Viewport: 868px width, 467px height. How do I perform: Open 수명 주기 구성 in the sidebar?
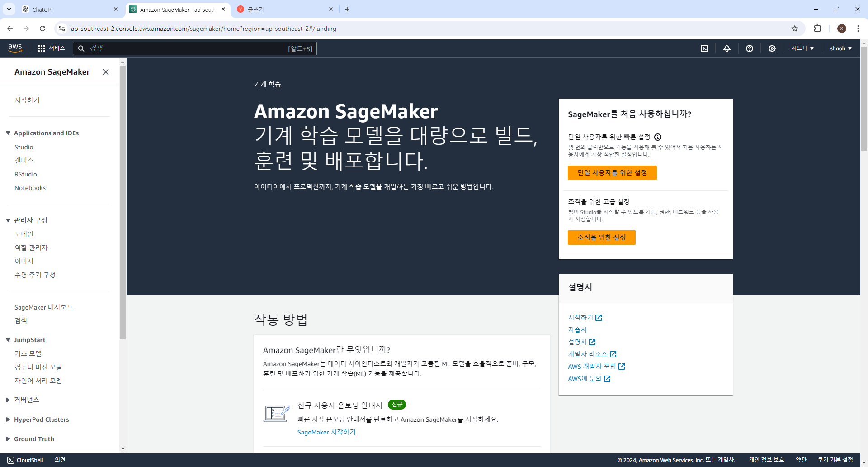(x=35, y=275)
